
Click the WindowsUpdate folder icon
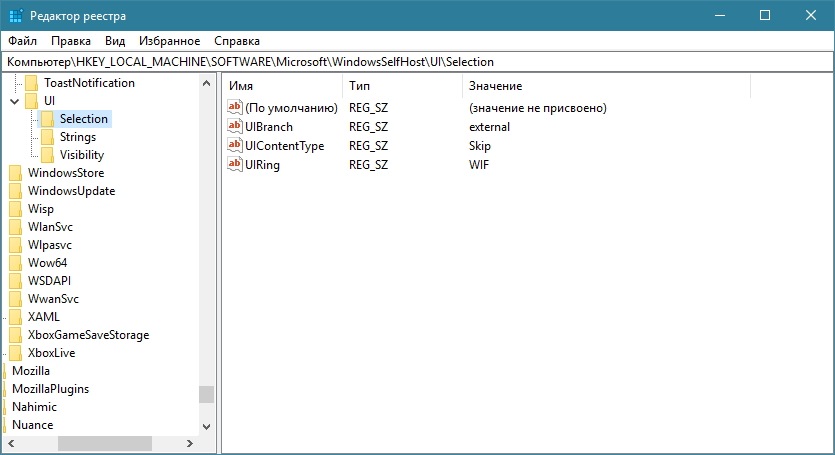click(16, 191)
